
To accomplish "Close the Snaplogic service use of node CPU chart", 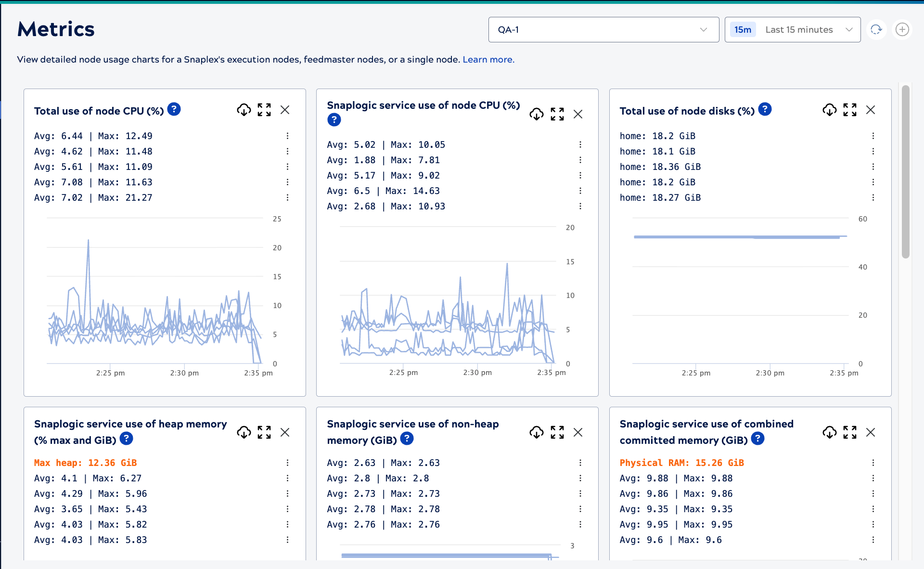I will 578,114.
